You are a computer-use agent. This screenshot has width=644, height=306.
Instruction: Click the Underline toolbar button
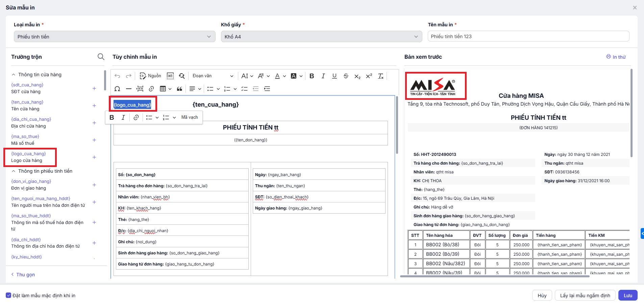(334, 76)
